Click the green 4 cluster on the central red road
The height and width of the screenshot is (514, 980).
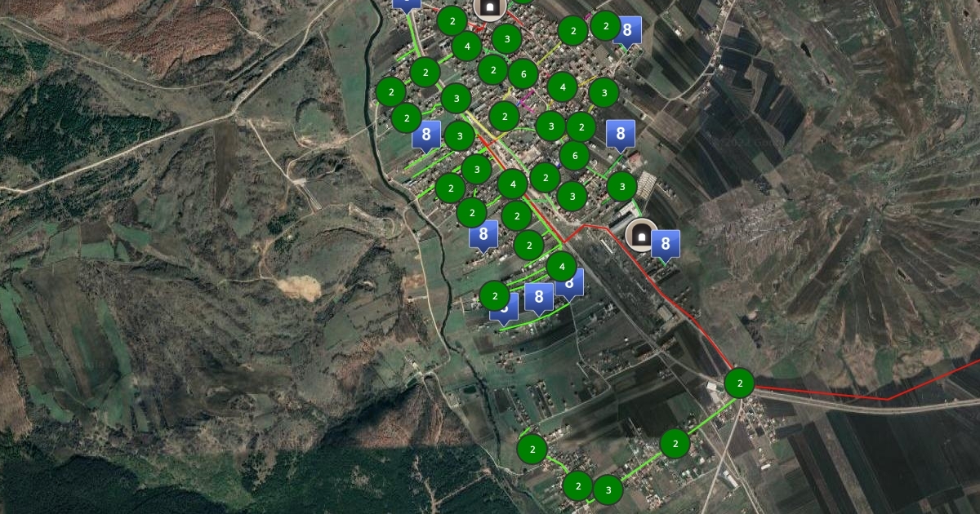tap(512, 184)
